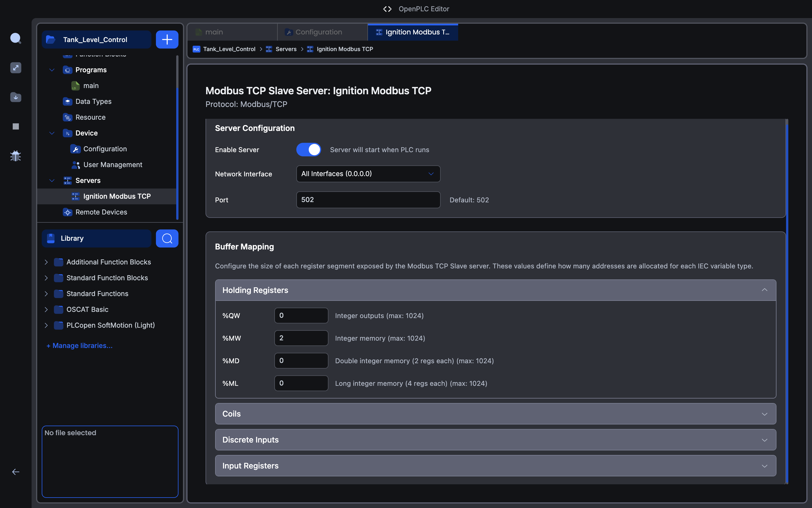Click the back arrow at the sidebar bottom

point(16,472)
